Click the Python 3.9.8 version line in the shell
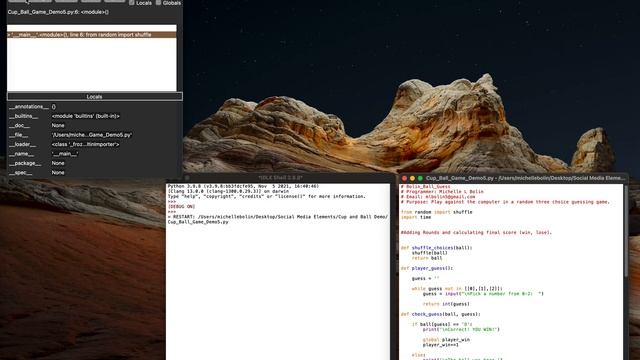The width and height of the screenshot is (640, 360). pyautogui.click(x=243, y=186)
